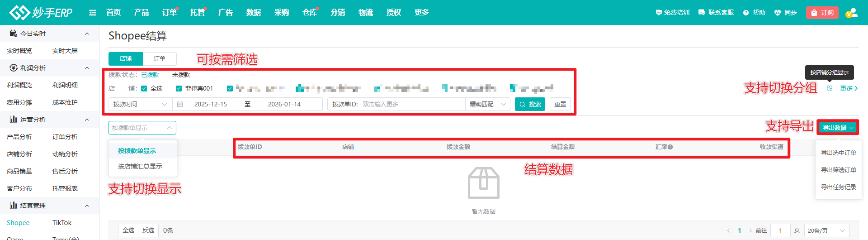Click the end date 2026-01-14 field
The image size is (868, 240).
(284, 104)
